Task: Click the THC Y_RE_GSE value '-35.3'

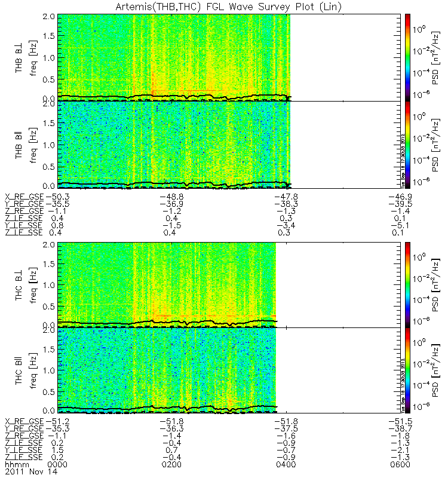Action: [57, 428]
